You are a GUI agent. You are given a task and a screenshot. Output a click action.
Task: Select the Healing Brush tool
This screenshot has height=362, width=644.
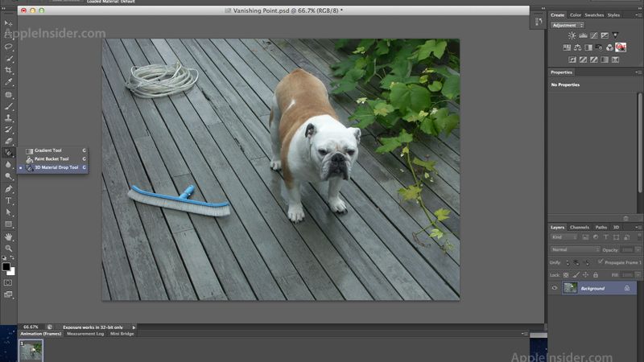[x=8, y=94]
